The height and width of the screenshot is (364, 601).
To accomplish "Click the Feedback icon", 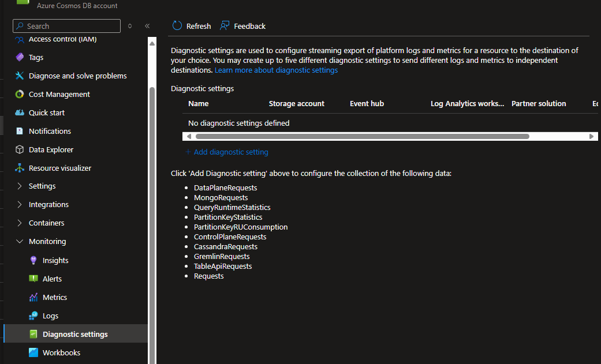I will [x=225, y=26].
